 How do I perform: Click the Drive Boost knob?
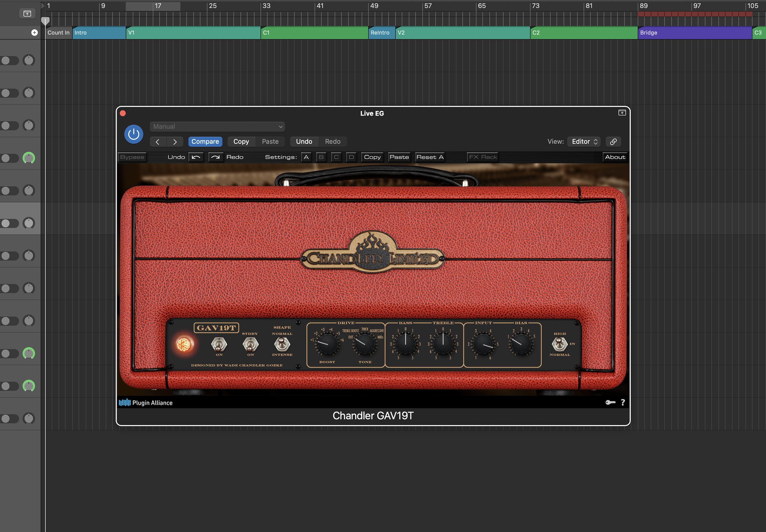327,344
